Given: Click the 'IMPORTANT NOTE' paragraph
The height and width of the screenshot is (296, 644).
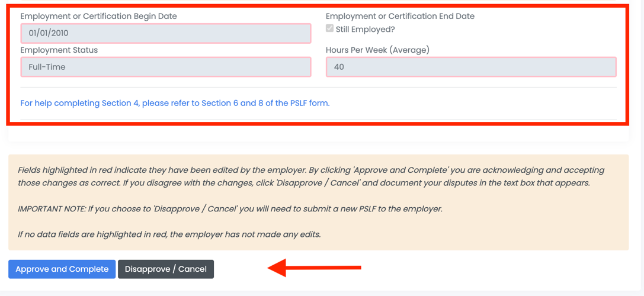Looking at the screenshot, I should pyautogui.click(x=230, y=208).
